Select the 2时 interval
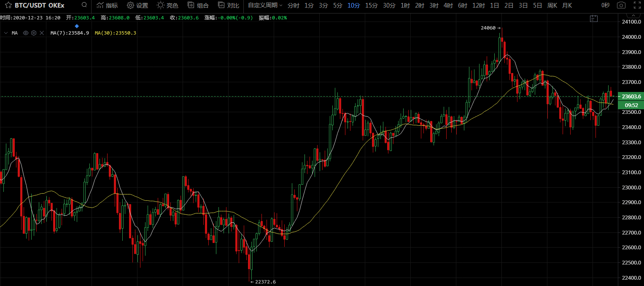 (420, 5)
